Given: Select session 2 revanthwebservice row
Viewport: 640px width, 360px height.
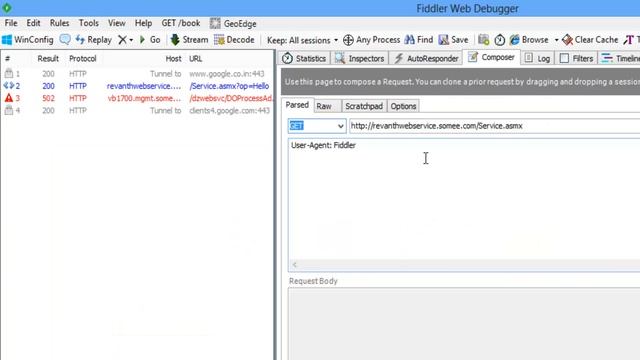Looking at the screenshot, I should tap(137, 86).
